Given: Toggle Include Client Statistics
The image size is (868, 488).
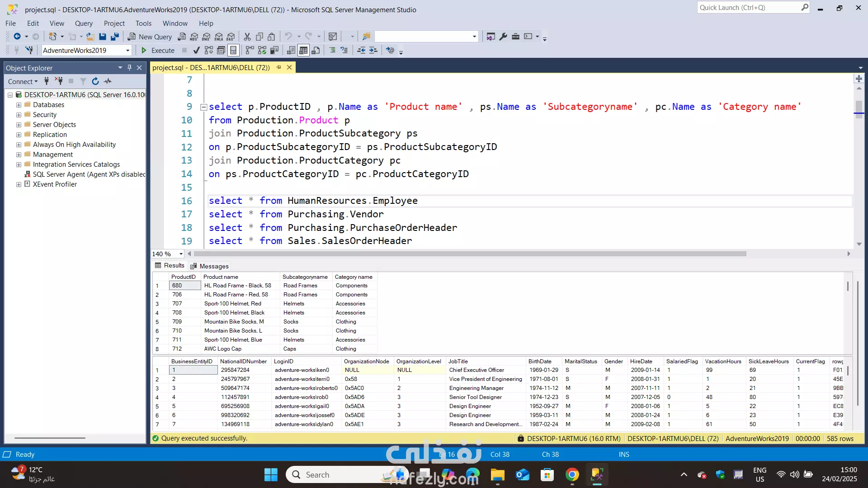Looking at the screenshot, I should tap(274, 50).
